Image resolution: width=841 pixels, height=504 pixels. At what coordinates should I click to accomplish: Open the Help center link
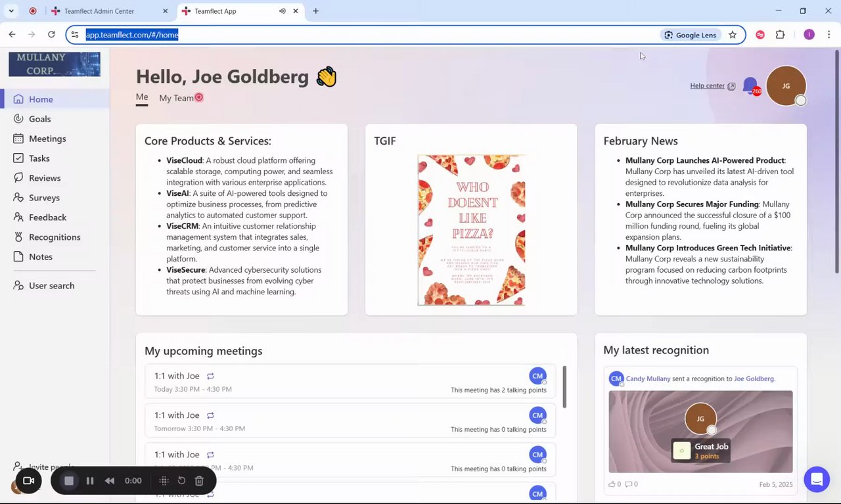[713, 85]
